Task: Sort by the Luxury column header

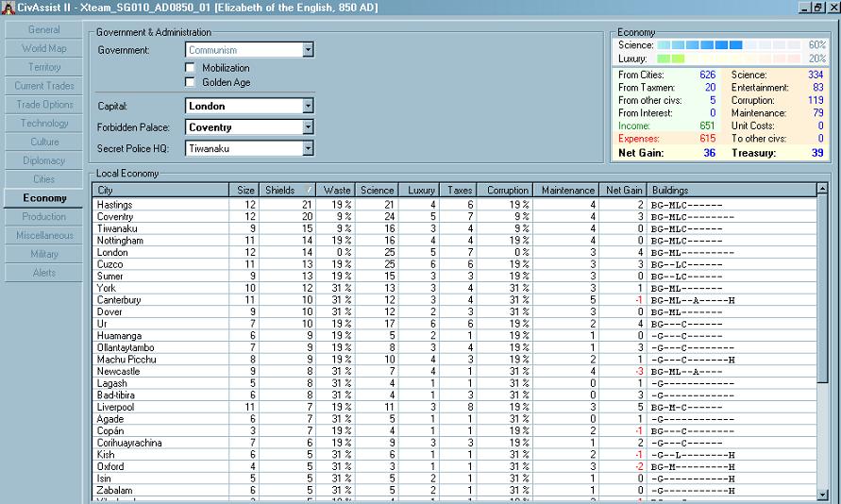Action: click(419, 191)
